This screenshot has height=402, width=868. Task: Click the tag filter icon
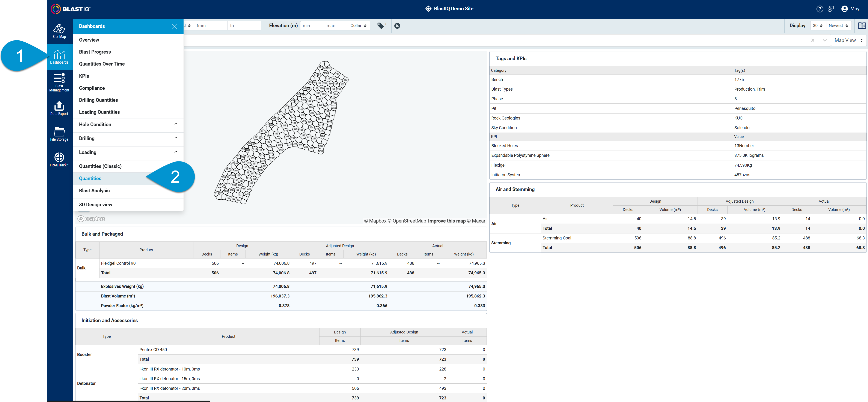click(x=380, y=25)
